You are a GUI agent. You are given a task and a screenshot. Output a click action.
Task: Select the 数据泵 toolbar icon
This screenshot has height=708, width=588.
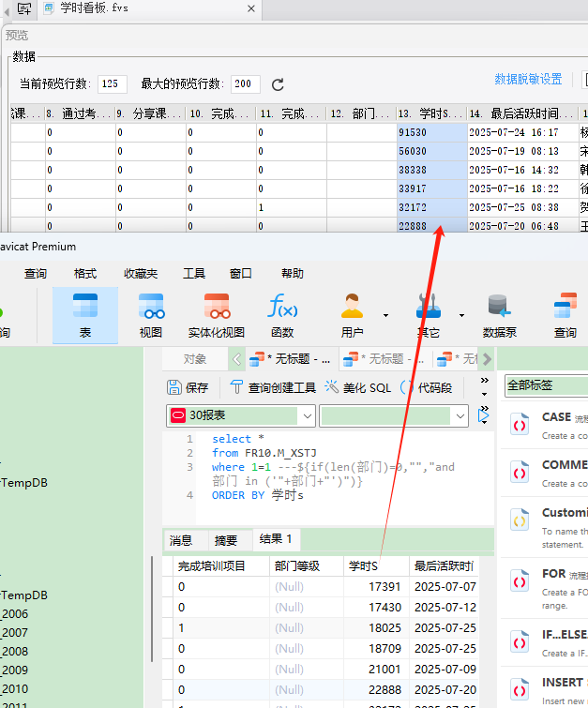500,316
